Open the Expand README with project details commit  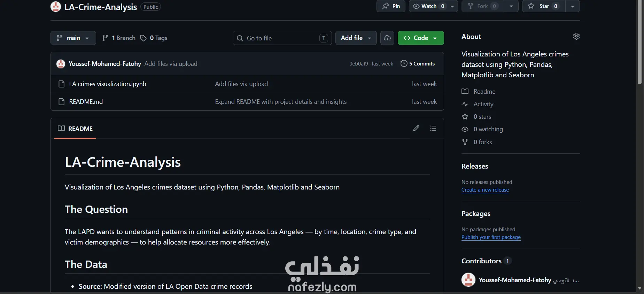(x=281, y=102)
